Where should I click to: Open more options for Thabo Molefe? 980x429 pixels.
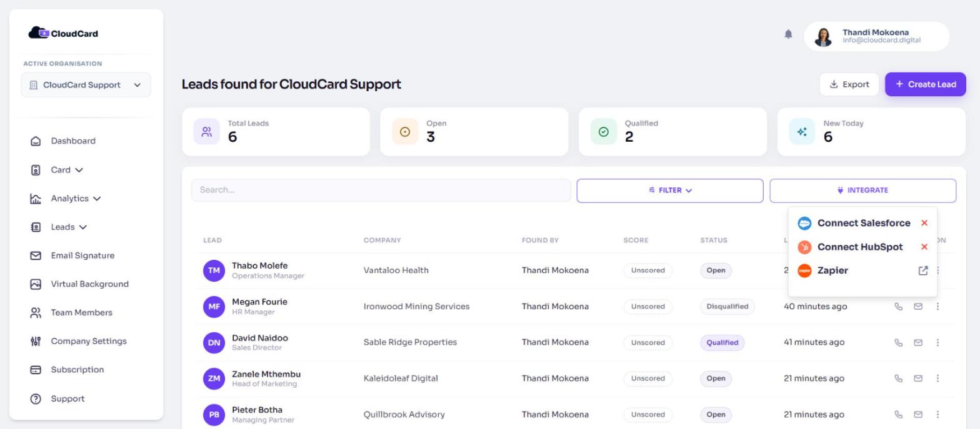pyautogui.click(x=937, y=270)
